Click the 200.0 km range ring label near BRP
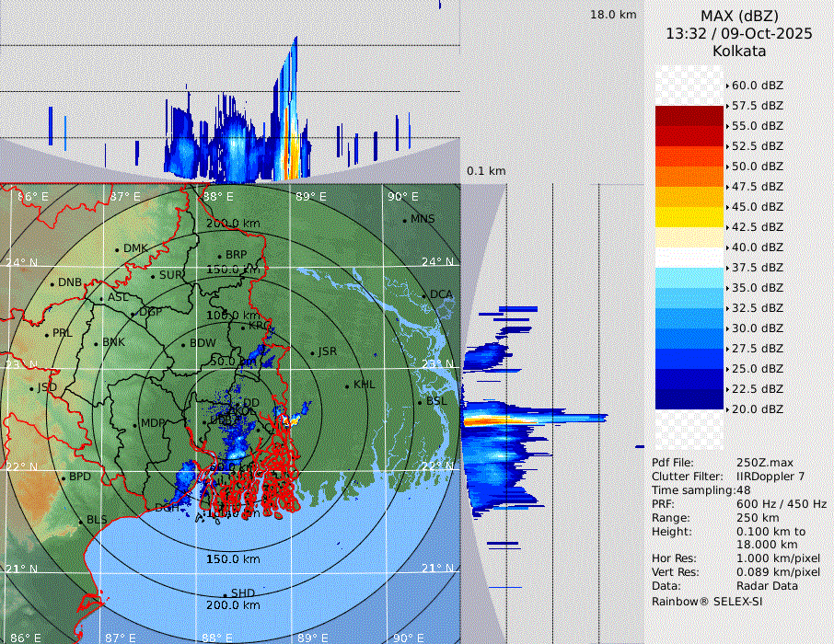This screenshot has height=644, width=834. (x=233, y=224)
